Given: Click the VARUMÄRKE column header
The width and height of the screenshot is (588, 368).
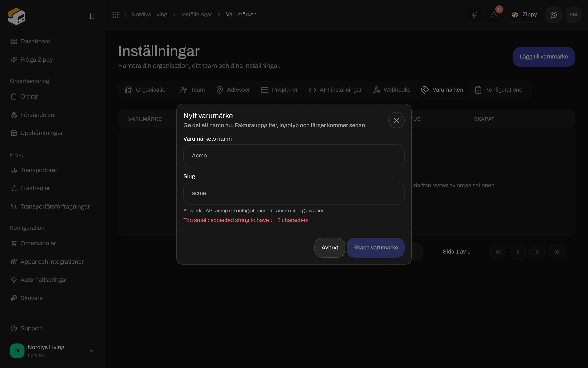Looking at the screenshot, I should (x=145, y=119).
